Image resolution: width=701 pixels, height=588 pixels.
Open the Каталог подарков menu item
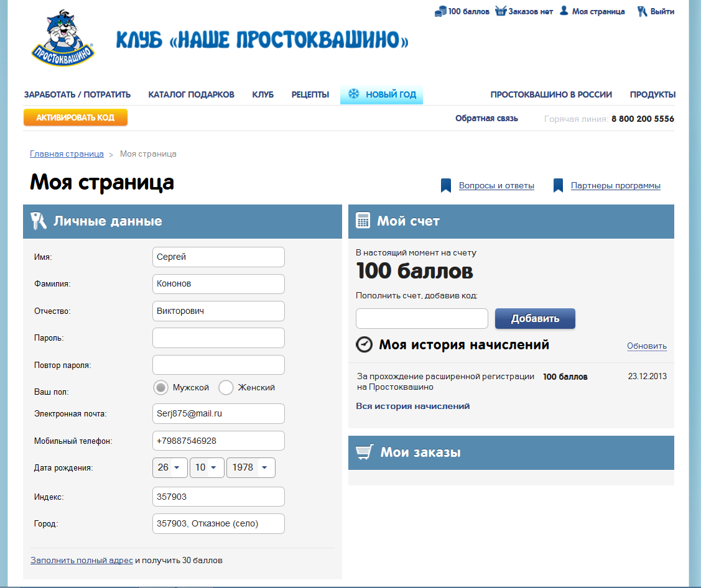click(x=192, y=94)
